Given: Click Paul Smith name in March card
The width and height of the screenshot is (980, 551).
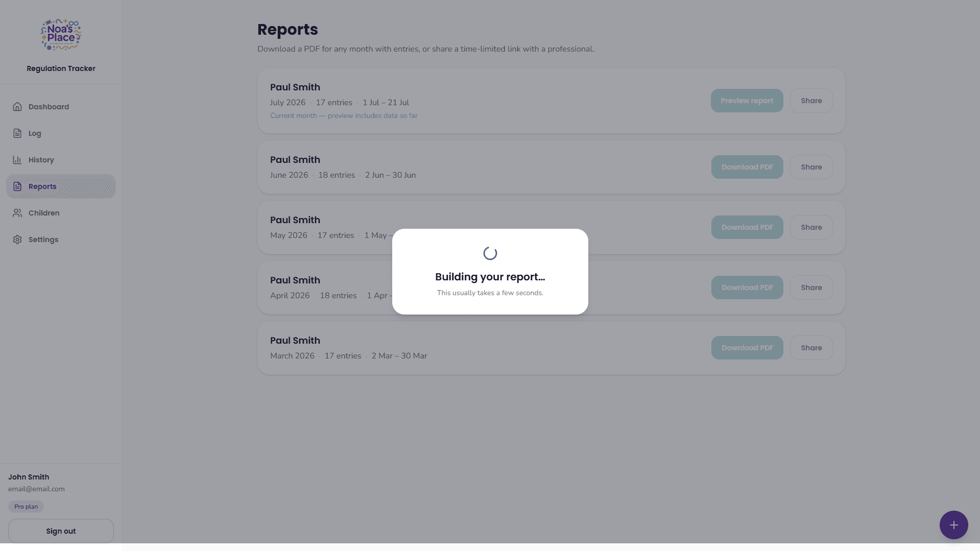Looking at the screenshot, I should pyautogui.click(x=295, y=341).
